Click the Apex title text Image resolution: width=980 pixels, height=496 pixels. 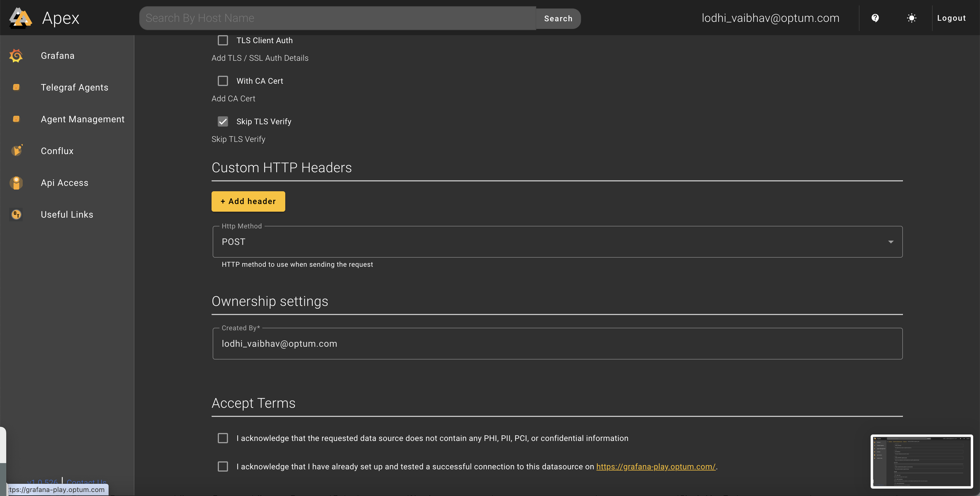[x=60, y=18]
